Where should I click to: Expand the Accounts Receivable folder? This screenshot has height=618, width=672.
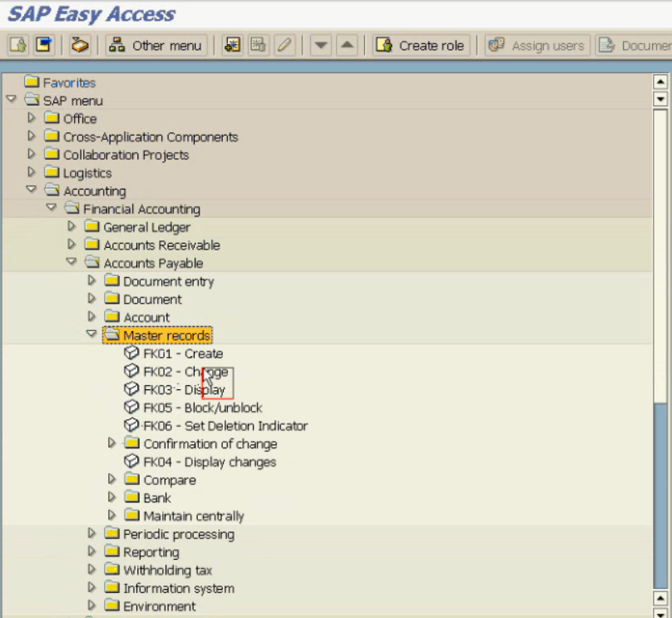pos(72,245)
